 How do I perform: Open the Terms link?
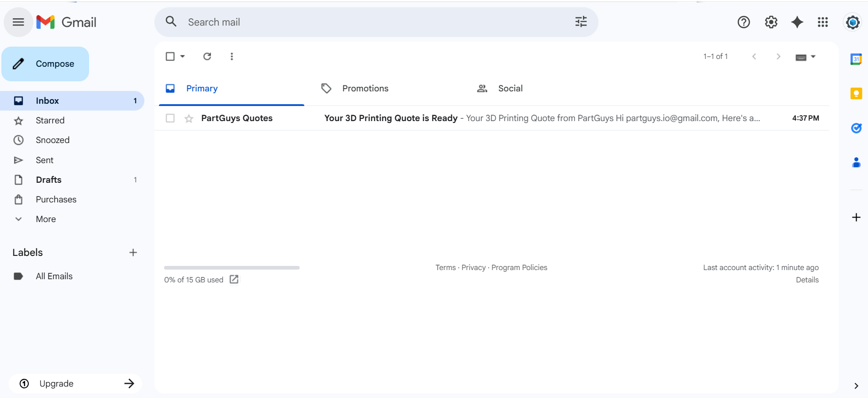pos(445,267)
